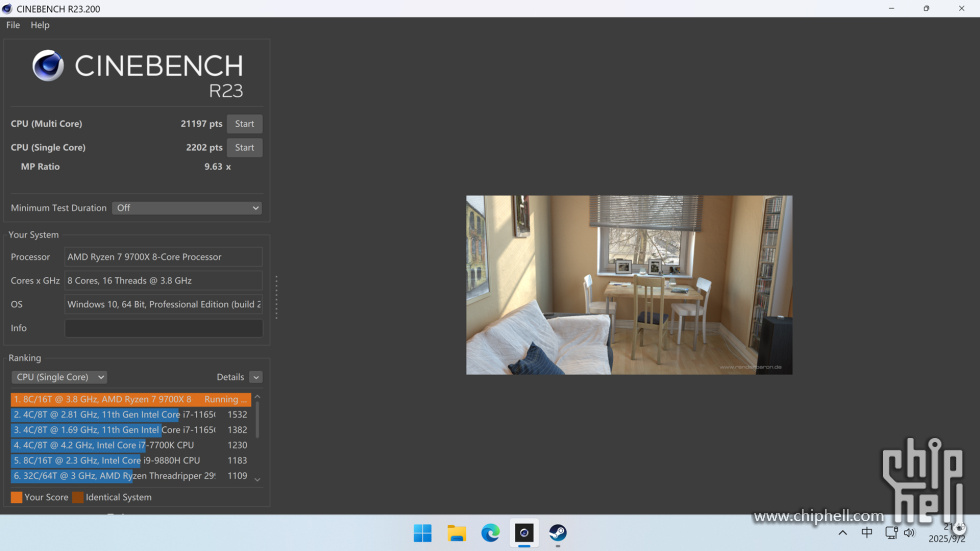Open the CPU (Single Core) ranking dropdown

click(x=59, y=377)
